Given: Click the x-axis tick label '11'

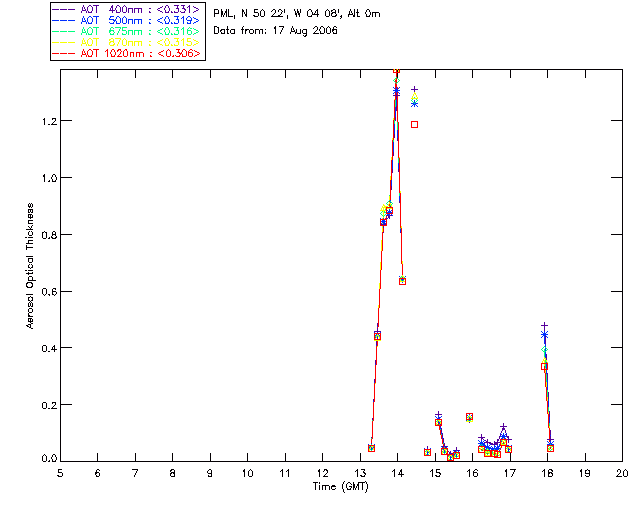Looking at the screenshot, I should point(285,474).
